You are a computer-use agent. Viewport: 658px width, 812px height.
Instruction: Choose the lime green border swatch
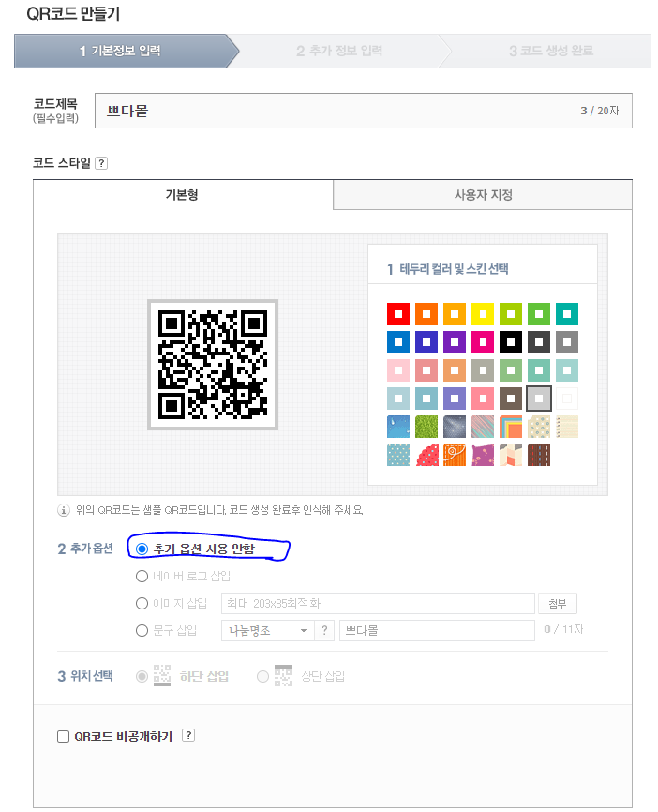pos(511,314)
